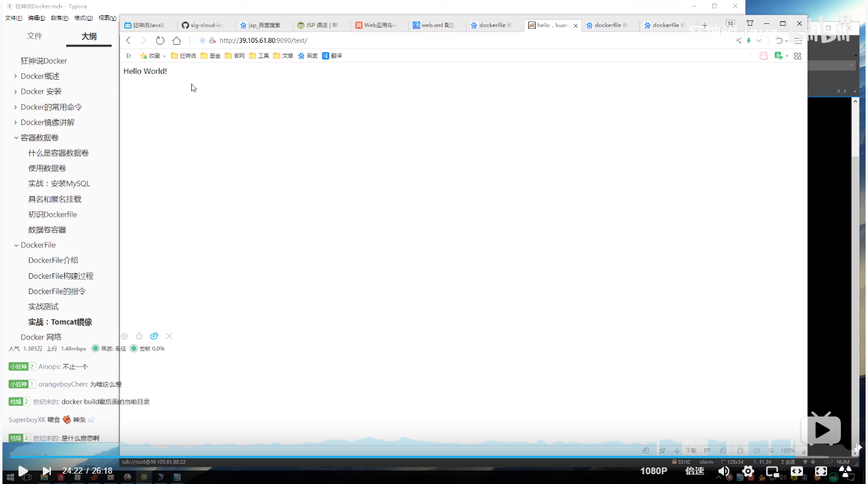Screen dimensions: 868x484
Task: Open the browser home page
Action: [x=177, y=40]
